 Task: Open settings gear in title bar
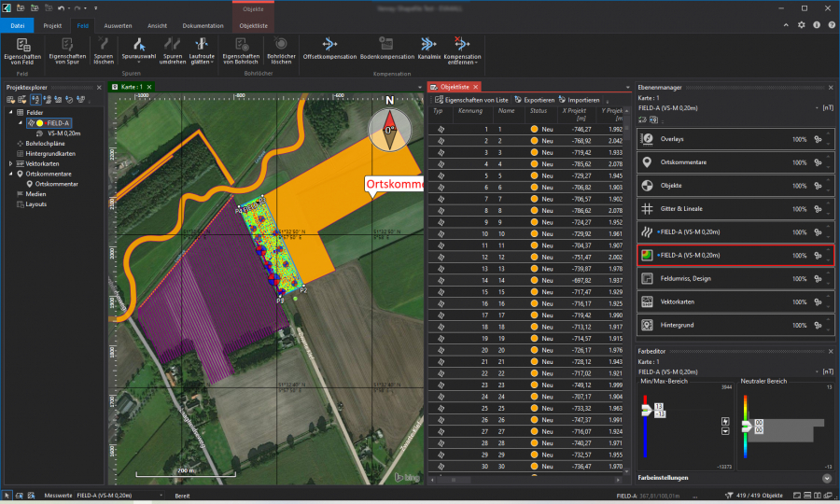tap(801, 25)
